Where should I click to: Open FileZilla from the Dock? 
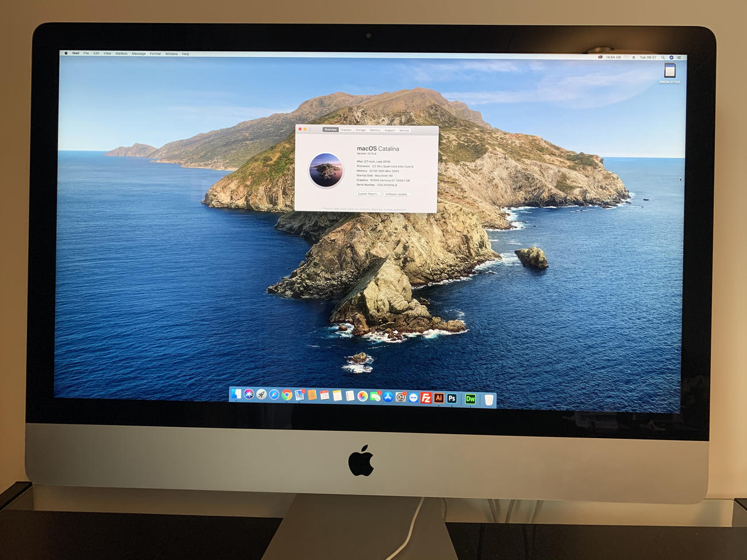426,398
